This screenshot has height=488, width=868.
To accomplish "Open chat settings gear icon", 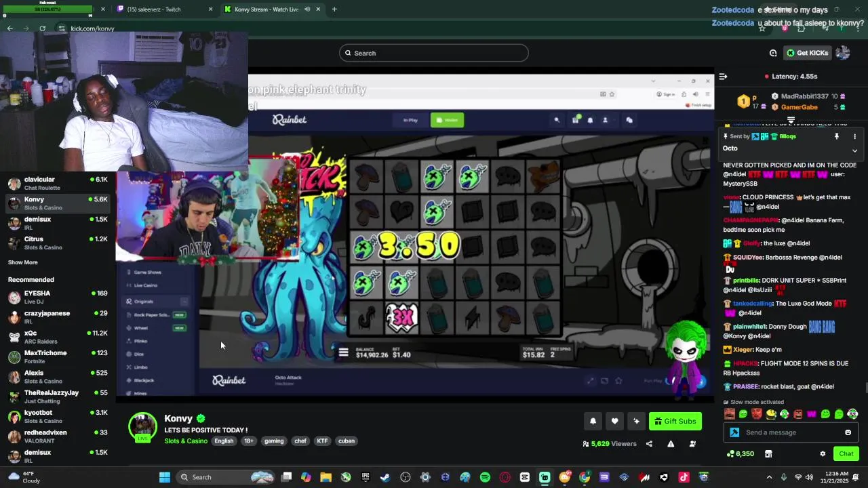I will [823, 453].
